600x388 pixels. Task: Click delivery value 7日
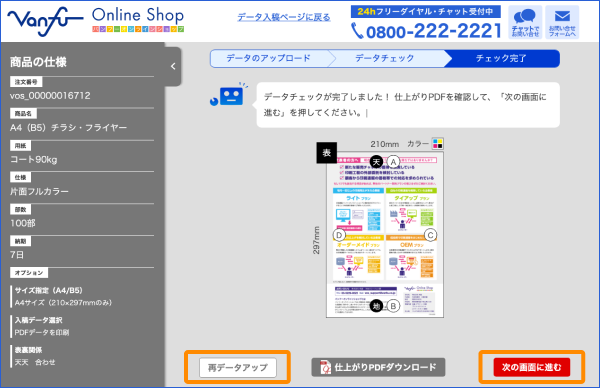[x=17, y=255]
